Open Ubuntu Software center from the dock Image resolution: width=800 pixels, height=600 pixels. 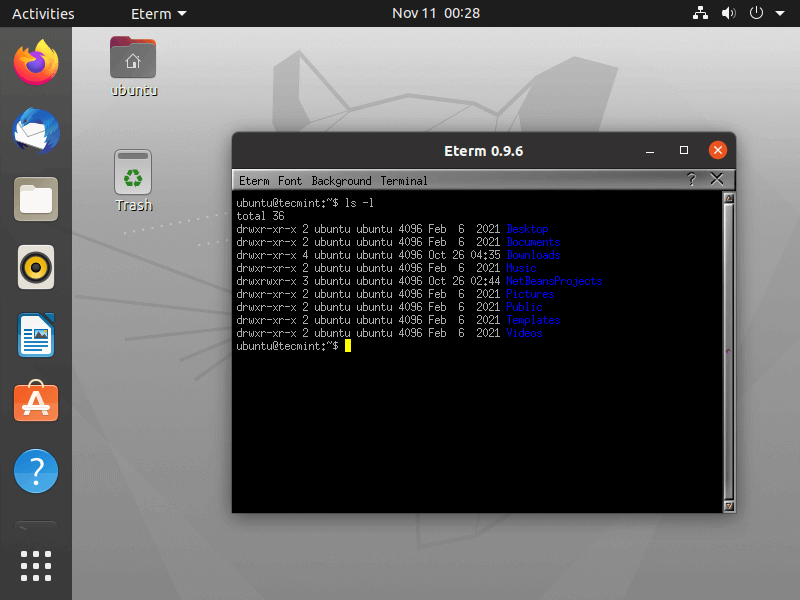pyautogui.click(x=35, y=403)
